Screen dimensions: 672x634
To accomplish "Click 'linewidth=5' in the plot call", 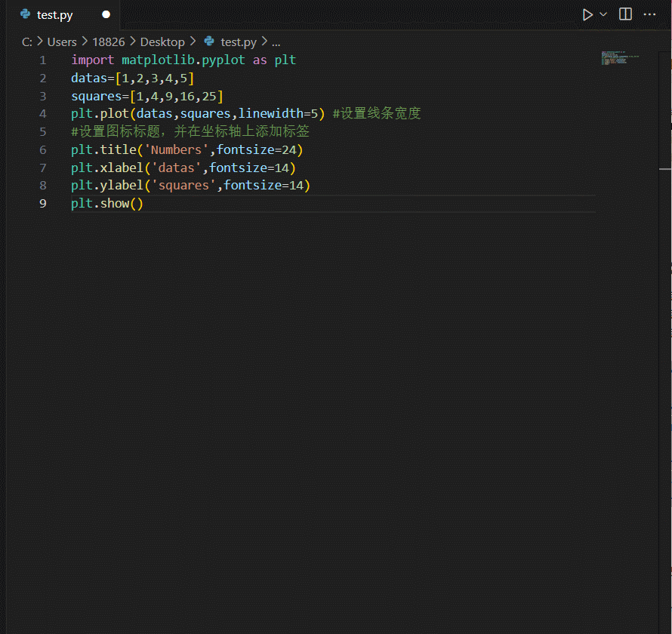I will (x=278, y=113).
